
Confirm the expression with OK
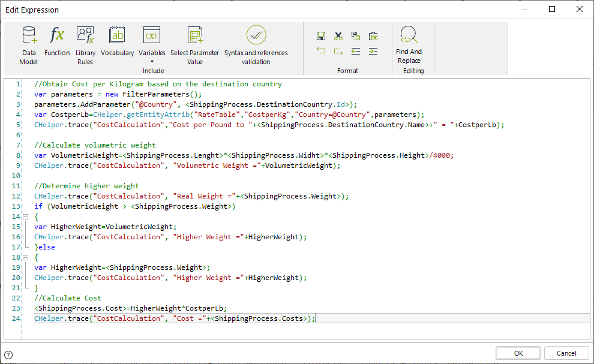[518, 353]
